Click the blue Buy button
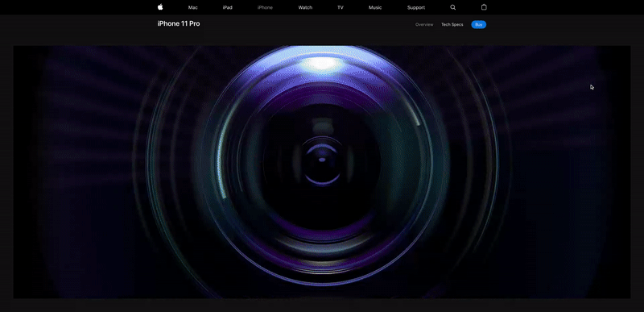 [478, 25]
